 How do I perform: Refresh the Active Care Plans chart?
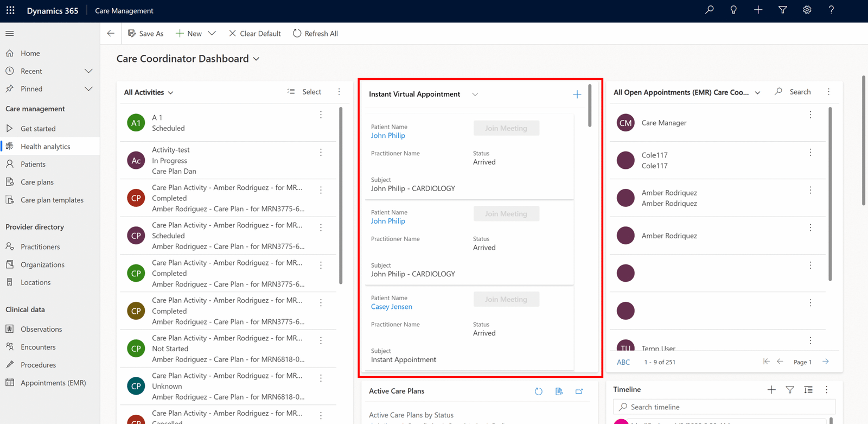538,391
